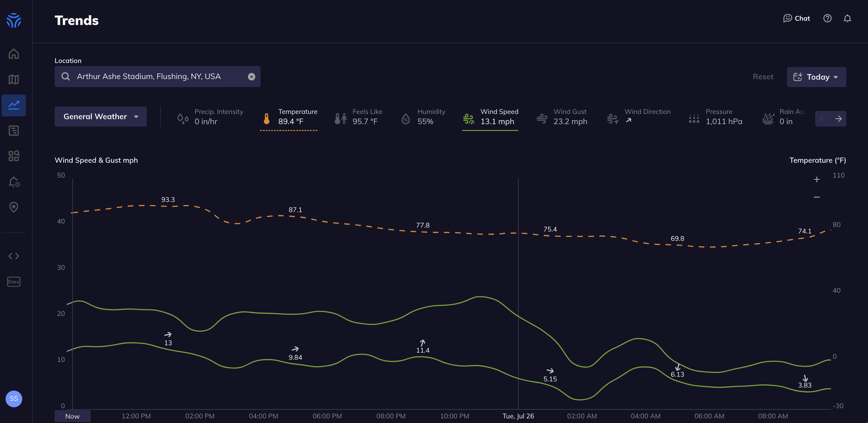
Task: Expand the General Weather dropdown
Action: click(x=100, y=116)
